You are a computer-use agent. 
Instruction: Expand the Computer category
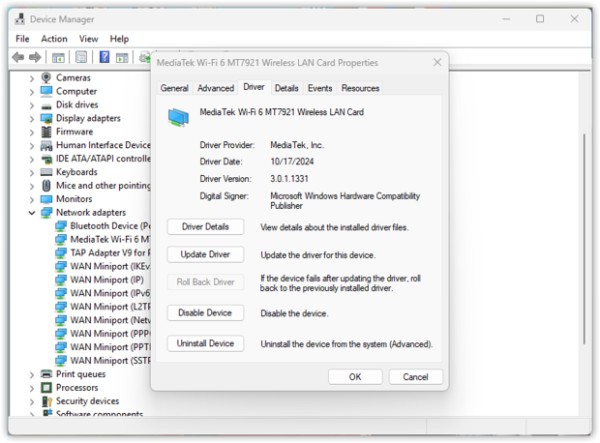[32, 92]
